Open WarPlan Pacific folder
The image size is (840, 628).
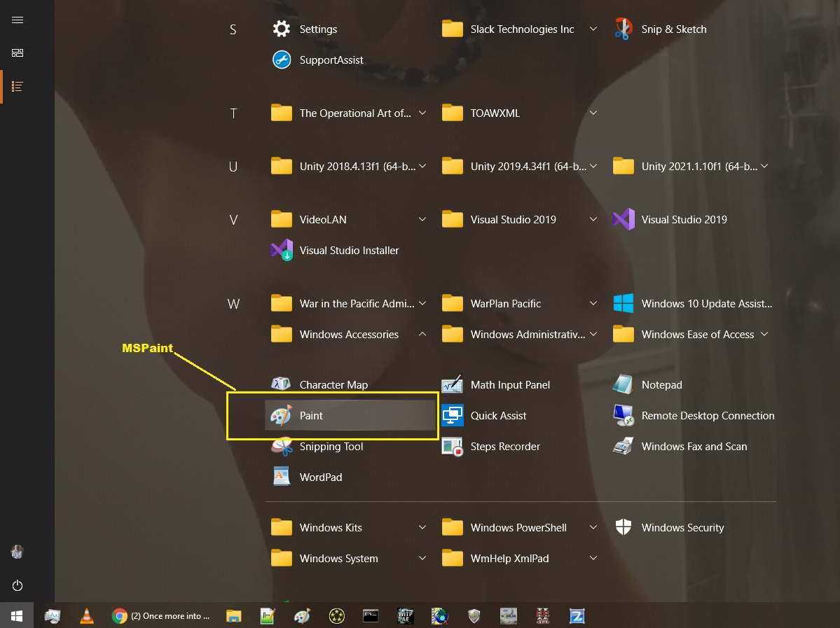pos(520,304)
